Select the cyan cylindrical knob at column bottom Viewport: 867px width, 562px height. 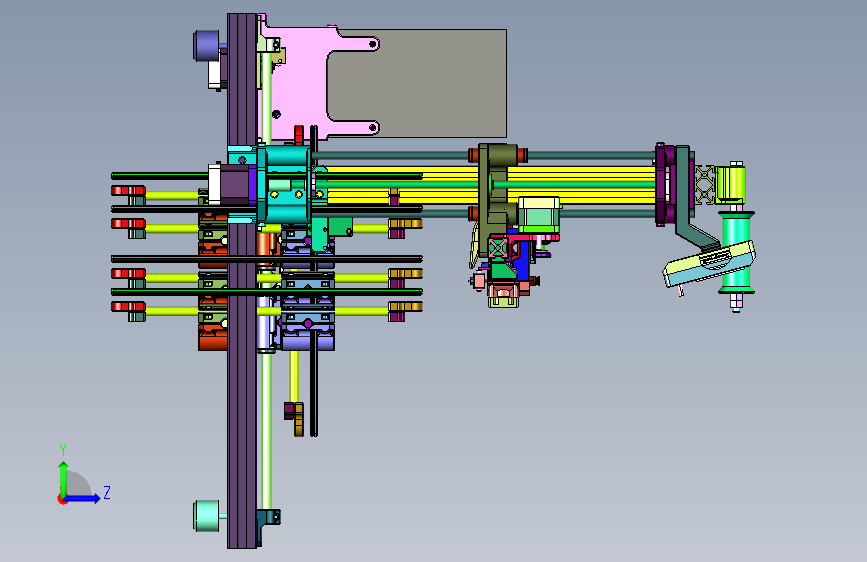point(206,516)
